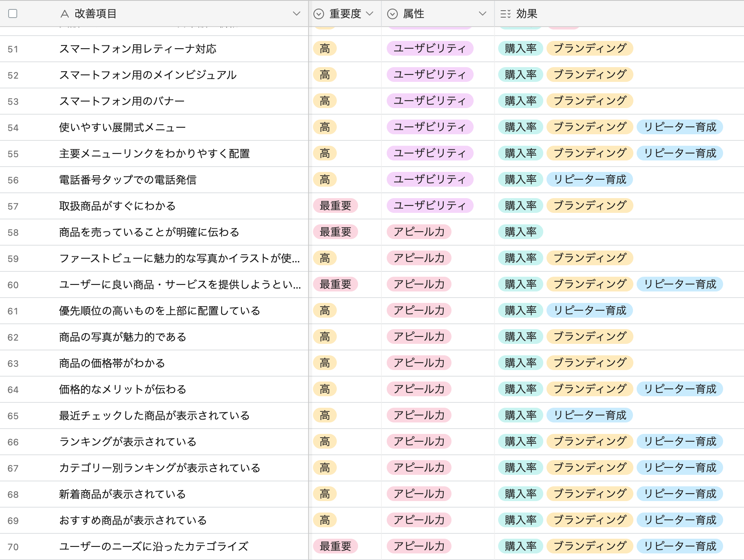Screen dimensions: 744x560
Task: Click the 購入率 tag in row 55
Action: pos(521,153)
